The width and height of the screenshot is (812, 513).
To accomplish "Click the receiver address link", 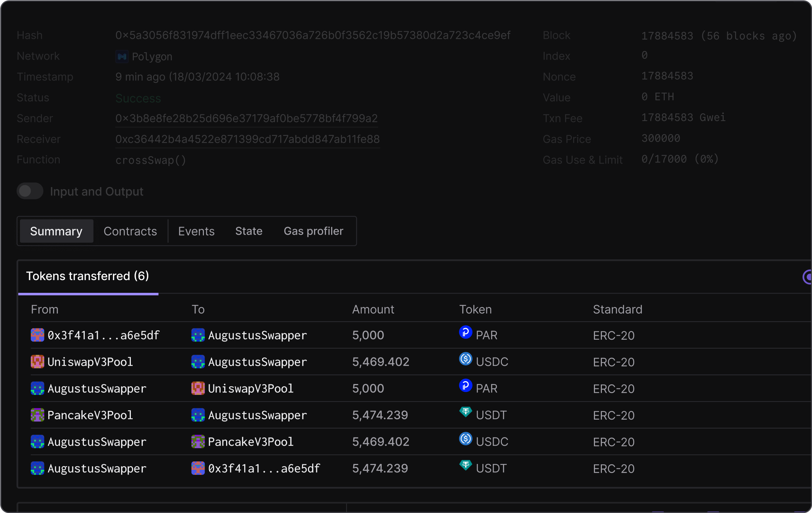I will coord(247,139).
